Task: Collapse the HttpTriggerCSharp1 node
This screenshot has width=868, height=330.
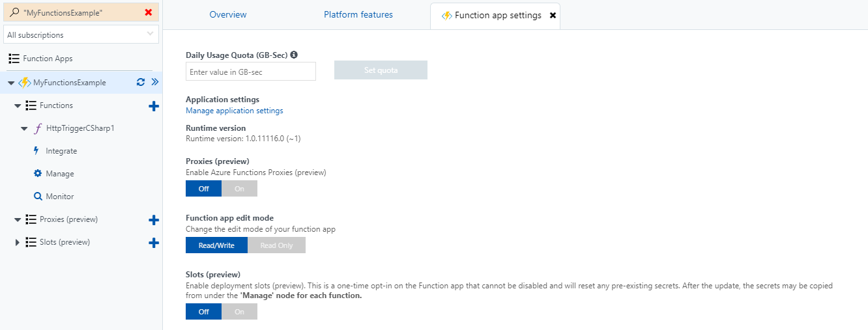Action: point(24,129)
